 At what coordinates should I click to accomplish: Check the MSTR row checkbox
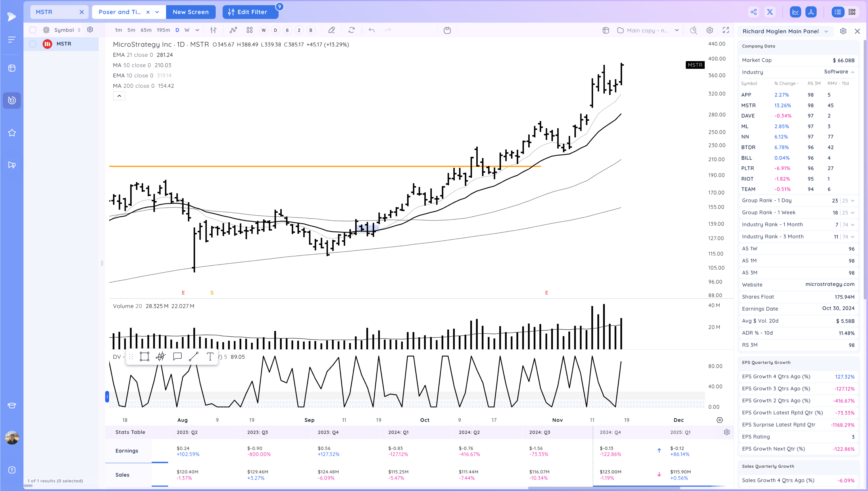(33, 44)
